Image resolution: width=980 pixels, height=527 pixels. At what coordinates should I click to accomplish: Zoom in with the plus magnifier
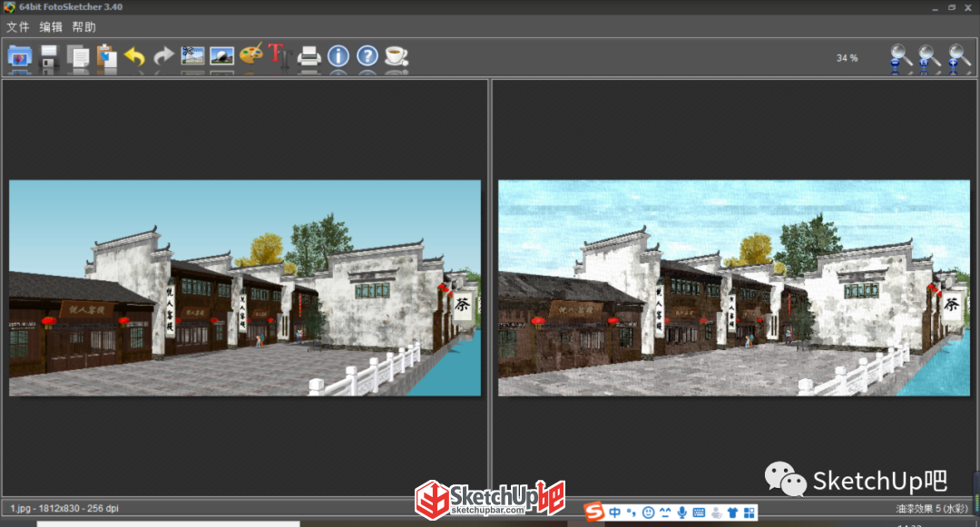[959, 59]
